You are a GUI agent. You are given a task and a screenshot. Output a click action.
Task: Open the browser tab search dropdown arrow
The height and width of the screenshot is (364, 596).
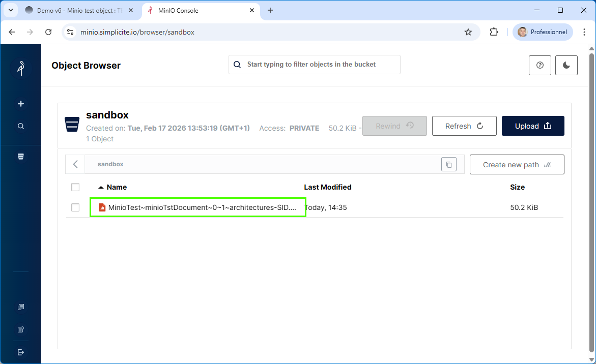point(11,10)
